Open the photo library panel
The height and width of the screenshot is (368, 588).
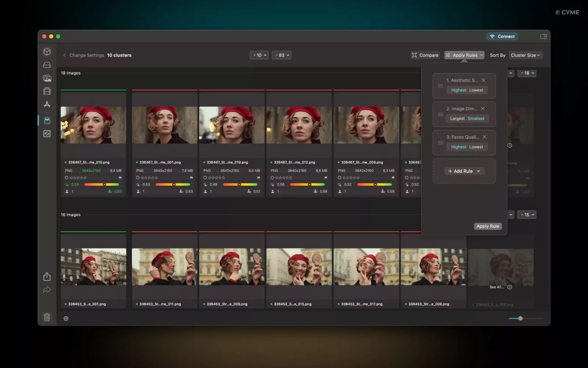coord(47,78)
